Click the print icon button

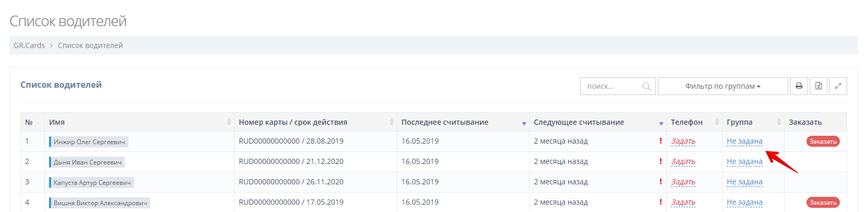(x=799, y=86)
